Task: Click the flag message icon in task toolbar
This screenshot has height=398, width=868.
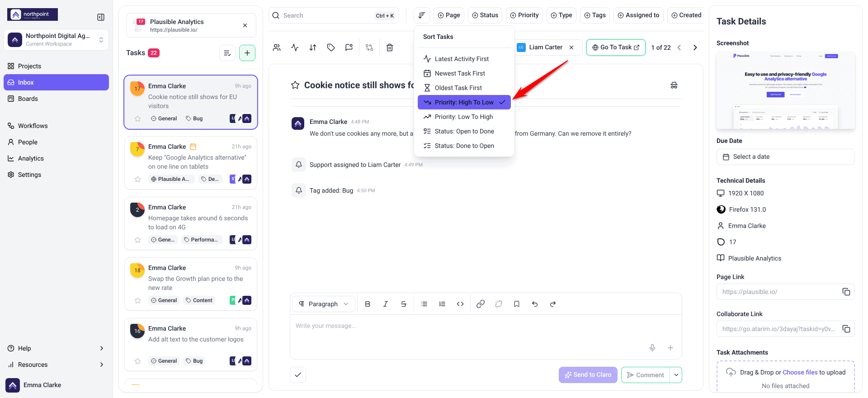Action: (349, 47)
